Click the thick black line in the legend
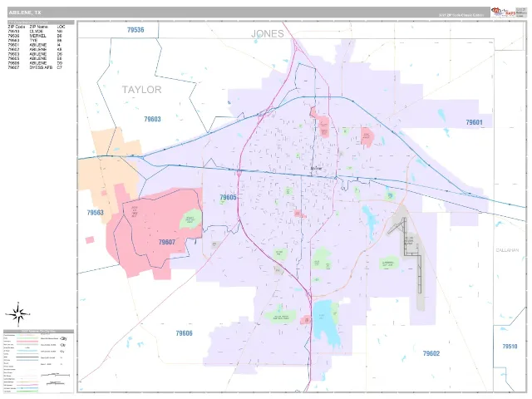 click(x=27, y=357)
